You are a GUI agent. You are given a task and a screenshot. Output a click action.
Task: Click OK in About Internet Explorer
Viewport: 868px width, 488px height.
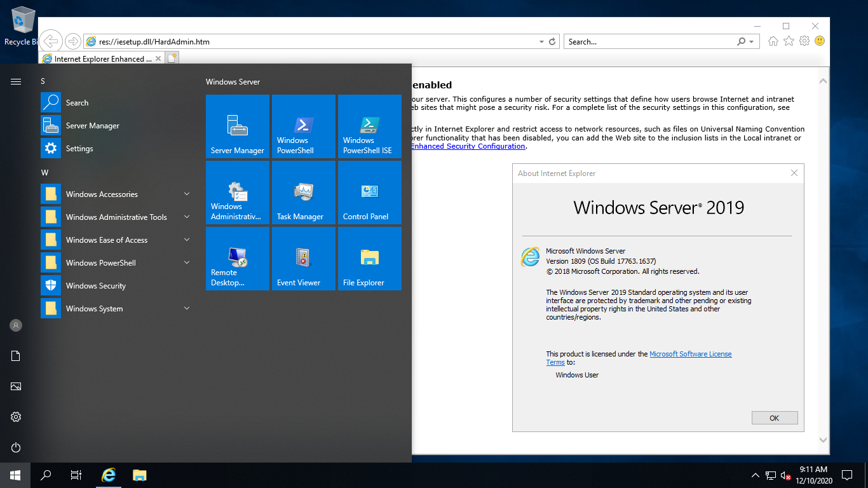click(x=774, y=418)
